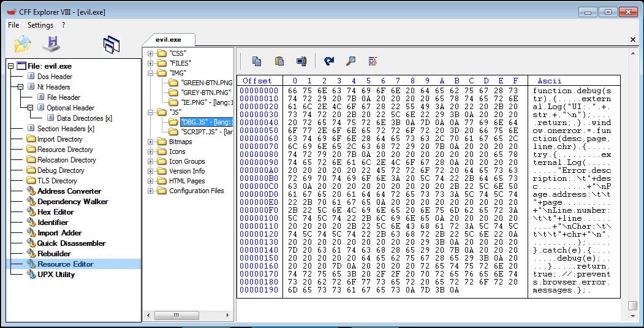The image size is (644, 328).
Task: Open the Address Converter tool
Action: (69, 191)
